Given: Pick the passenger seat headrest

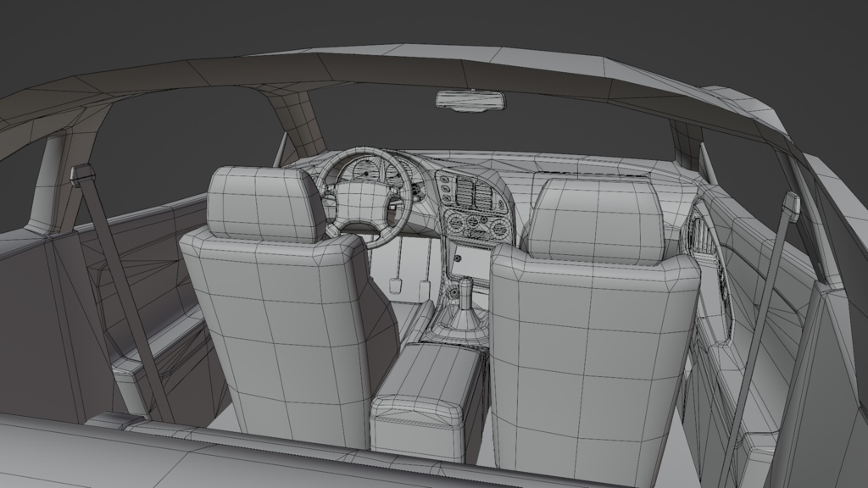Looking at the screenshot, I should pyautogui.click(x=596, y=220).
